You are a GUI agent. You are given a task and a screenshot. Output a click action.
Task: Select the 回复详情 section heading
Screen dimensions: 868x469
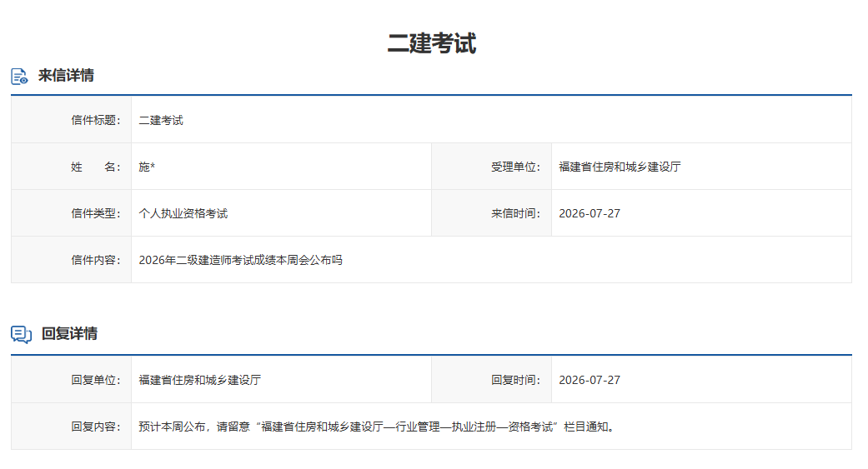coord(70,333)
